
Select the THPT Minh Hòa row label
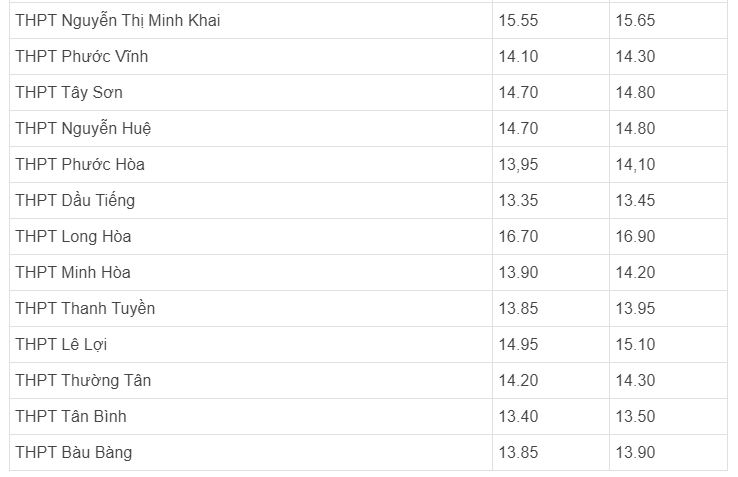(x=73, y=272)
